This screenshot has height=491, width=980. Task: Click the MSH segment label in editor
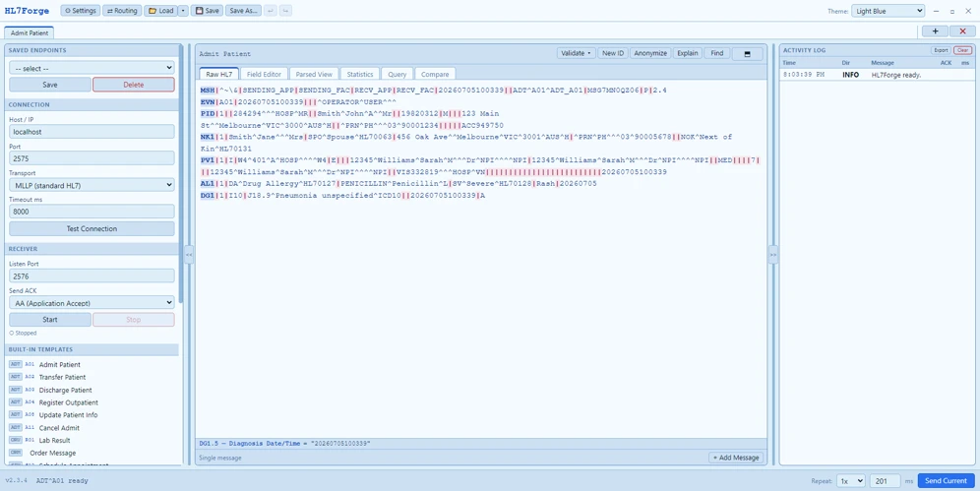pyautogui.click(x=208, y=91)
